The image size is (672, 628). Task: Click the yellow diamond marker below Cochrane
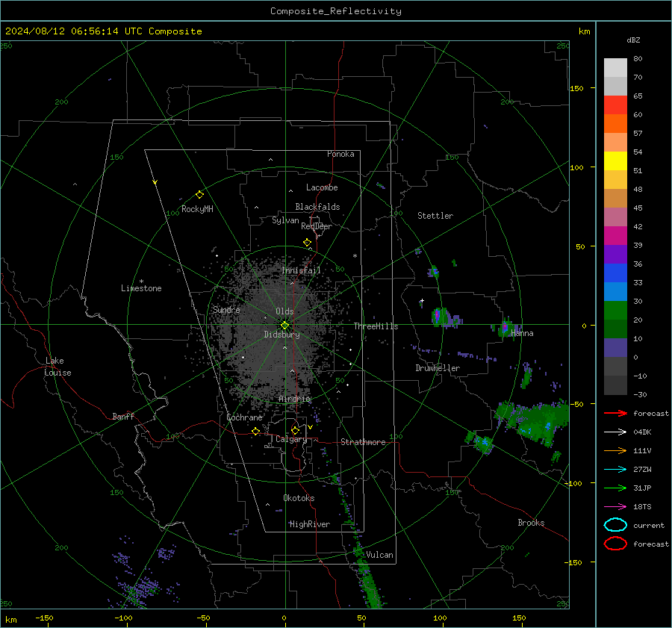pos(256,432)
